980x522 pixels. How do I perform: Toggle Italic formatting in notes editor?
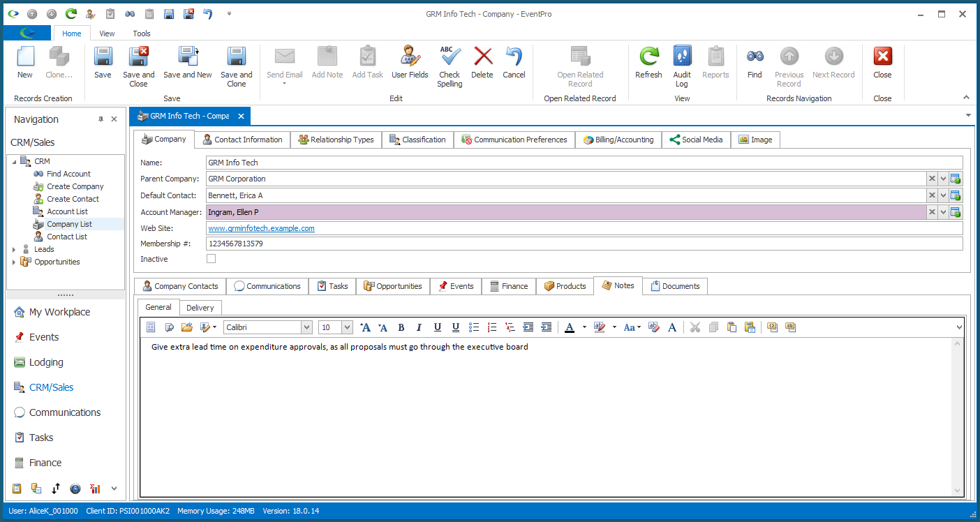click(x=420, y=327)
